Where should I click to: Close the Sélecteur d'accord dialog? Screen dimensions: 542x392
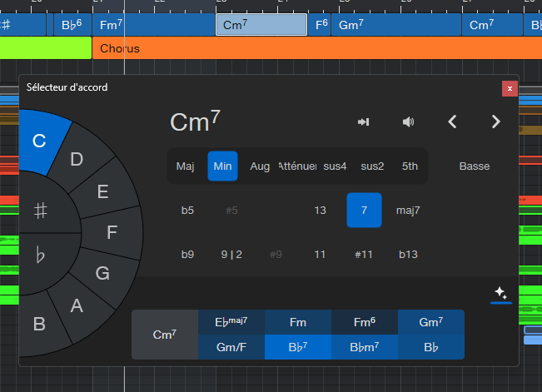point(510,87)
